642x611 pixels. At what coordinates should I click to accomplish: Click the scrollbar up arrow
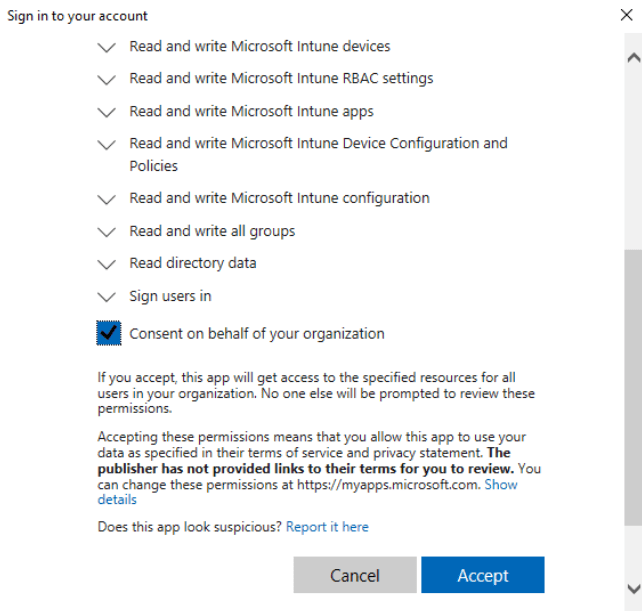click(632, 58)
